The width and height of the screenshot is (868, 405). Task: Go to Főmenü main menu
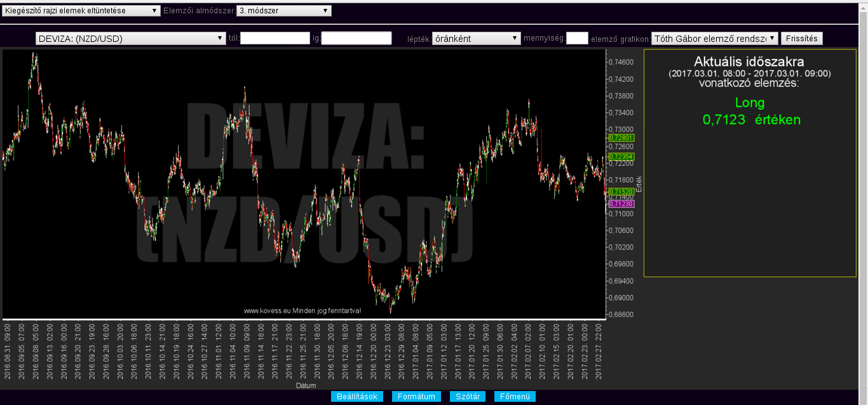click(515, 397)
